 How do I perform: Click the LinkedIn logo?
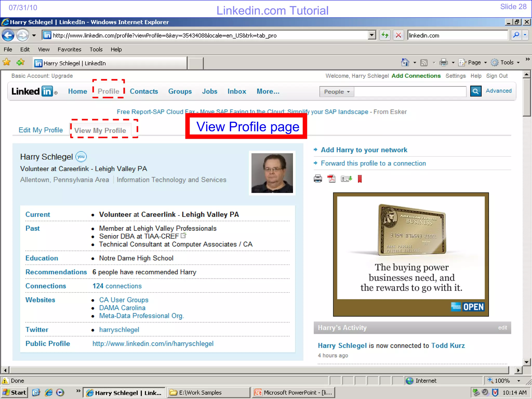click(x=34, y=91)
